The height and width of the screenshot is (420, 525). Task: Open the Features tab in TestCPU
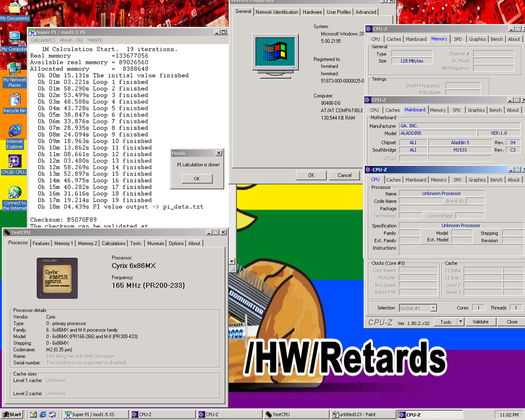click(x=41, y=243)
